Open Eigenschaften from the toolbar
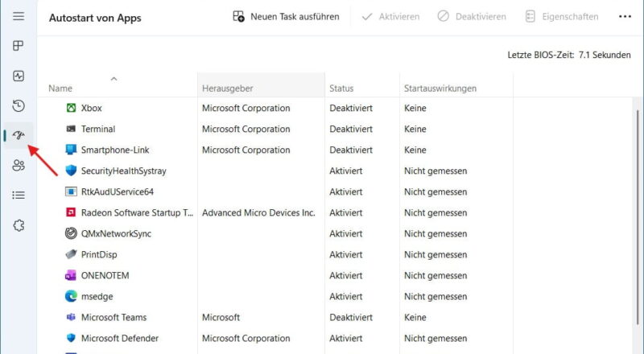Viewport: 644px width, 354px height. pos(562,16)
